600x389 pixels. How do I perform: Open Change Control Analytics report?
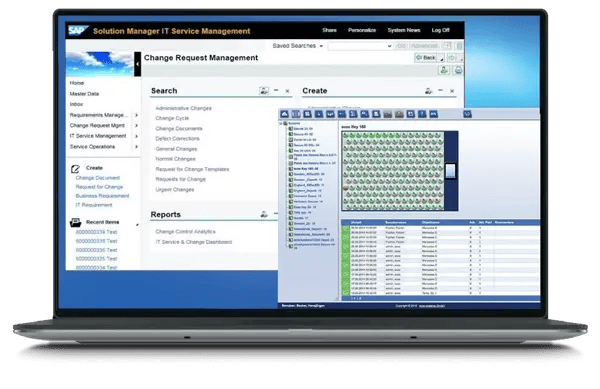[x=185, y=231]
